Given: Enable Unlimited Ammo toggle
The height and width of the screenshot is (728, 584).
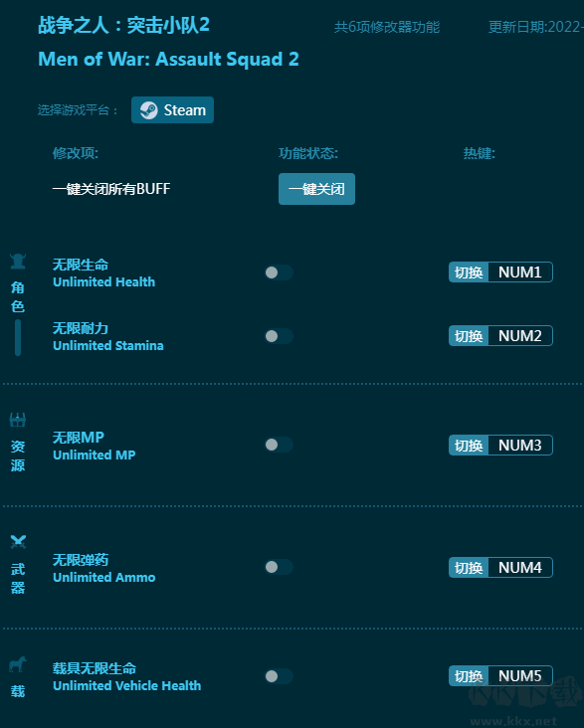Looking at the screenshot, I should click(x=279, y=567).
